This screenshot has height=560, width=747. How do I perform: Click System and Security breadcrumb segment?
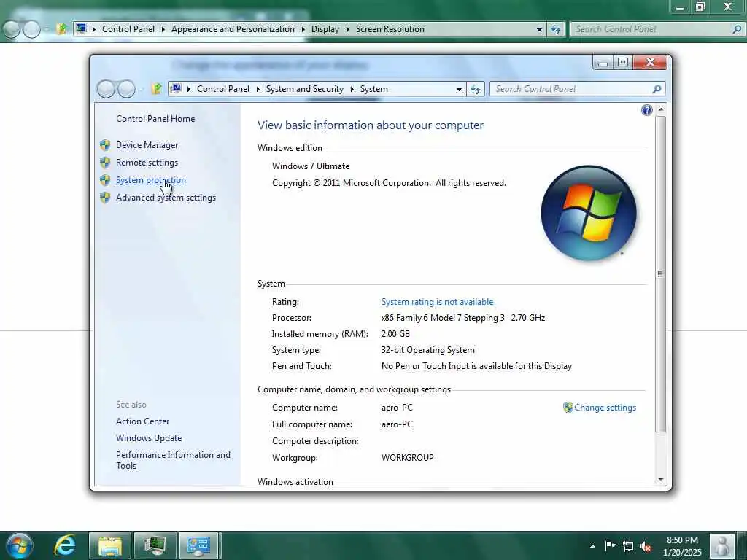304,89
